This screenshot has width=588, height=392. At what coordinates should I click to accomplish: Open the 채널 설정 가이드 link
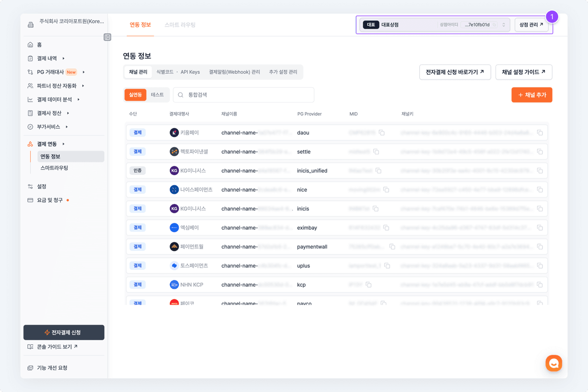click(523, 72)
